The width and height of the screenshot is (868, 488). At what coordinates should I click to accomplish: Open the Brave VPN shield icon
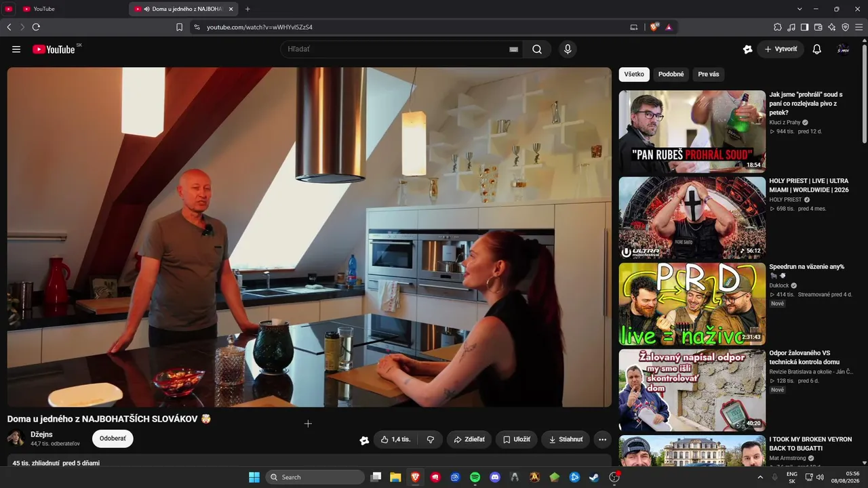click(x=846, y=27)
